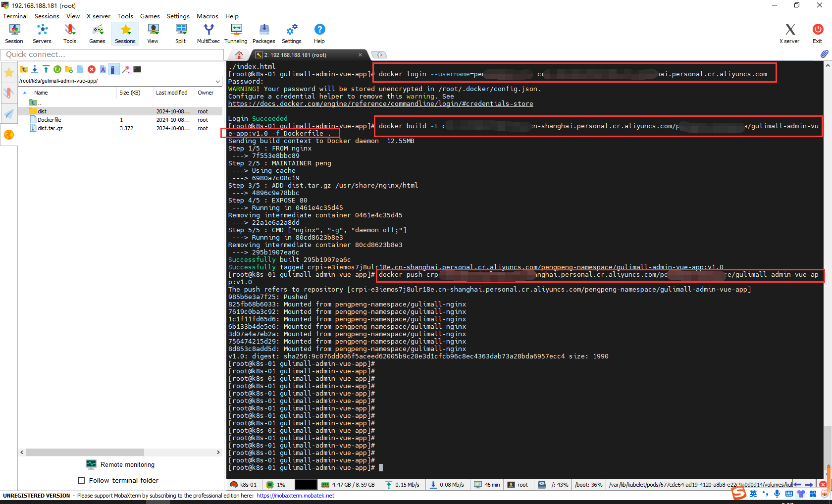Sort files by Owner column
Image resolution: width=832 pixels, height=504 pixels.
pos(206,93)
